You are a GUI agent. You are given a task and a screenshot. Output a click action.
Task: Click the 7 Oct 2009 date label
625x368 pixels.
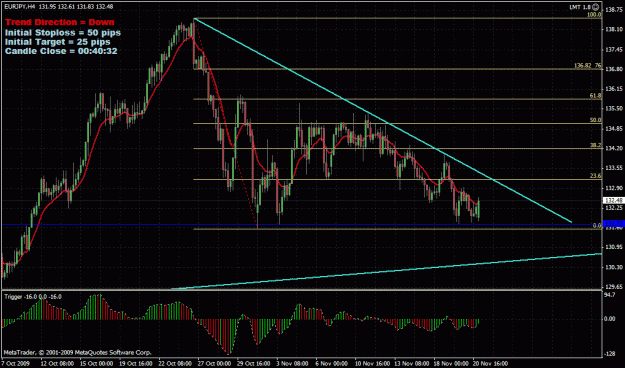tap(15, 364)
